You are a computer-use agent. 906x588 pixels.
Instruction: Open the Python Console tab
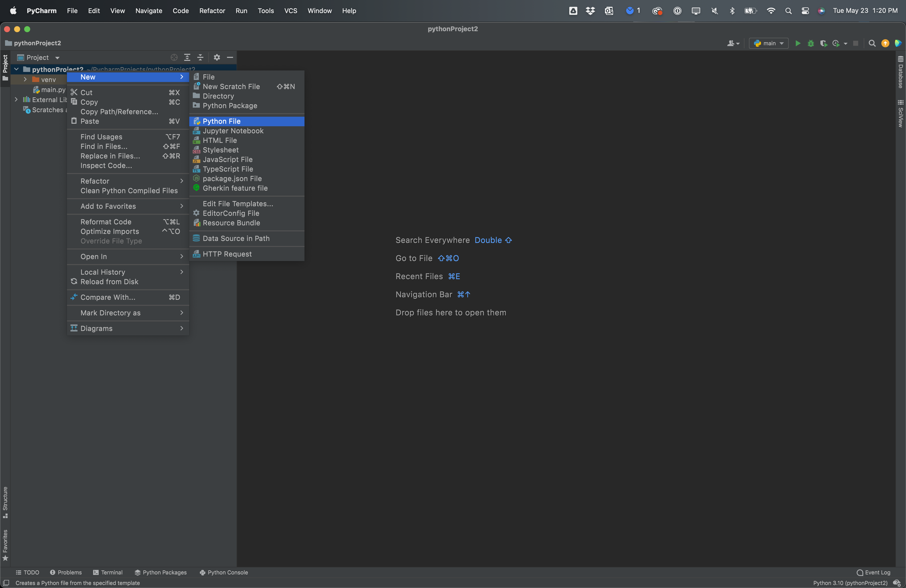[x=224, y=572]
